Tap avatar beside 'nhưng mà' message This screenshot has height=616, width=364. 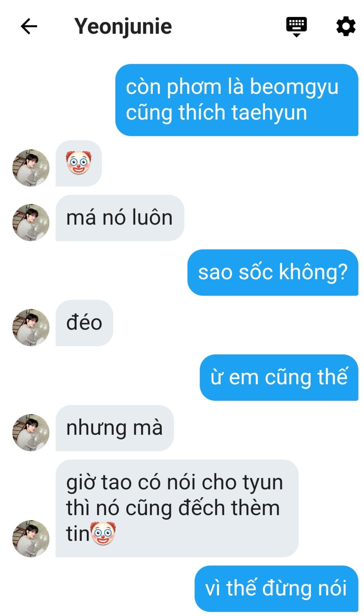click(31, 433)
